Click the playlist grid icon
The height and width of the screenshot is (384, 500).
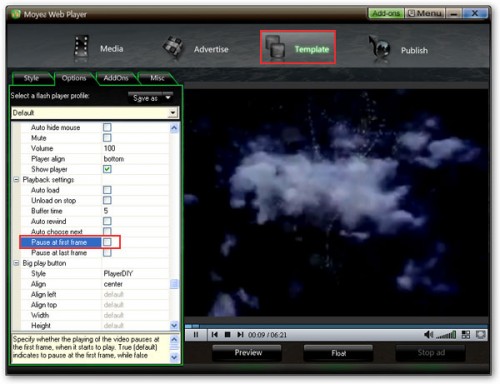pyautogui.click(x=466, y=335)
